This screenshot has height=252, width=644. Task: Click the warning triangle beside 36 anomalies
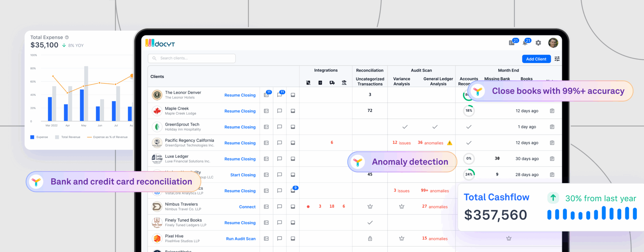[450, 143]
